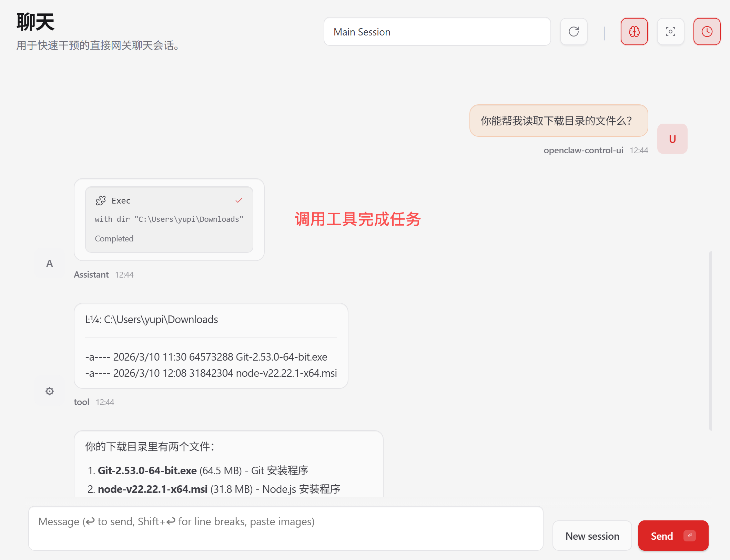
Task: Click the puzzle piece Exec icon
Action: pyautogui.click(x=101, y=200)
